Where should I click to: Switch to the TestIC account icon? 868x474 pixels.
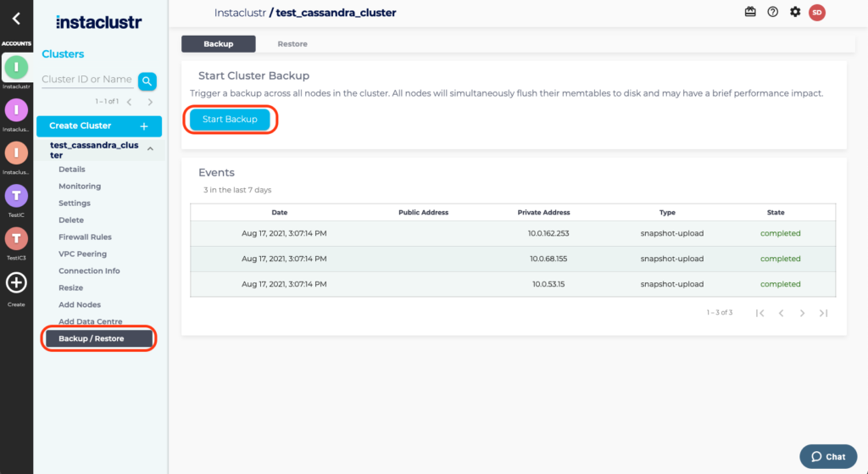coord(16,196)
